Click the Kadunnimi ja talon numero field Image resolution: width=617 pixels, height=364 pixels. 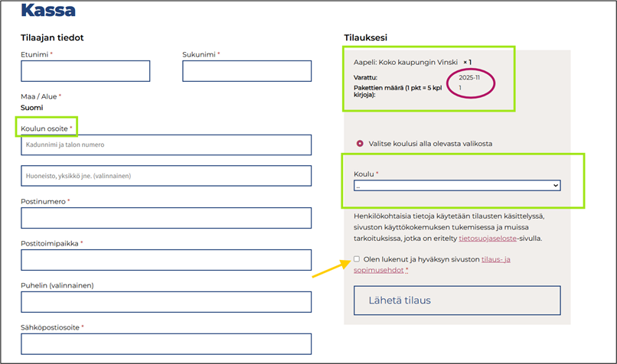pos(166,145)
